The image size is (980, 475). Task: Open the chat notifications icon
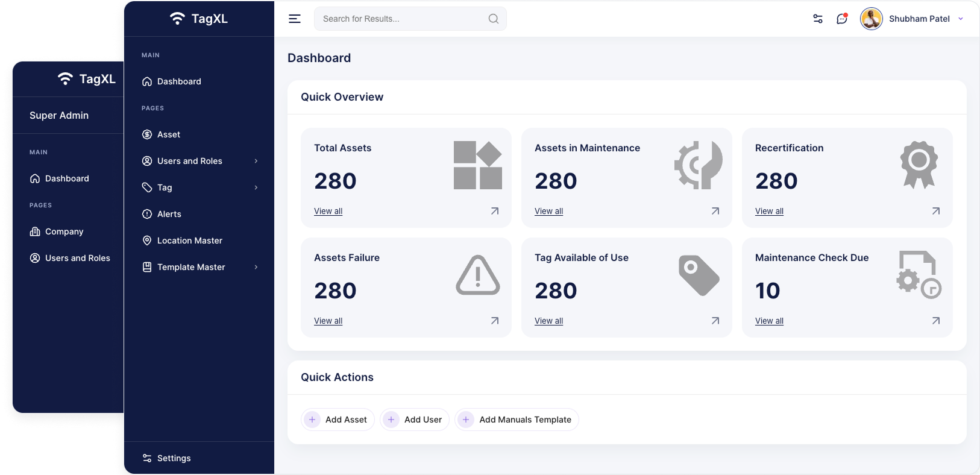842,19
